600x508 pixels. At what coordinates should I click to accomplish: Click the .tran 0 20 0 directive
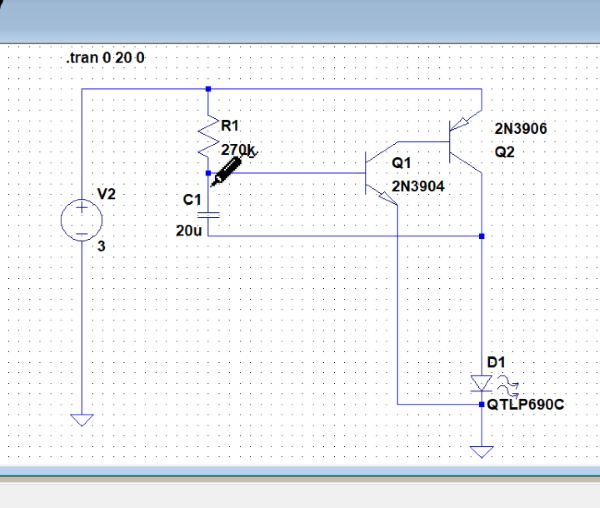coord(106,59)
